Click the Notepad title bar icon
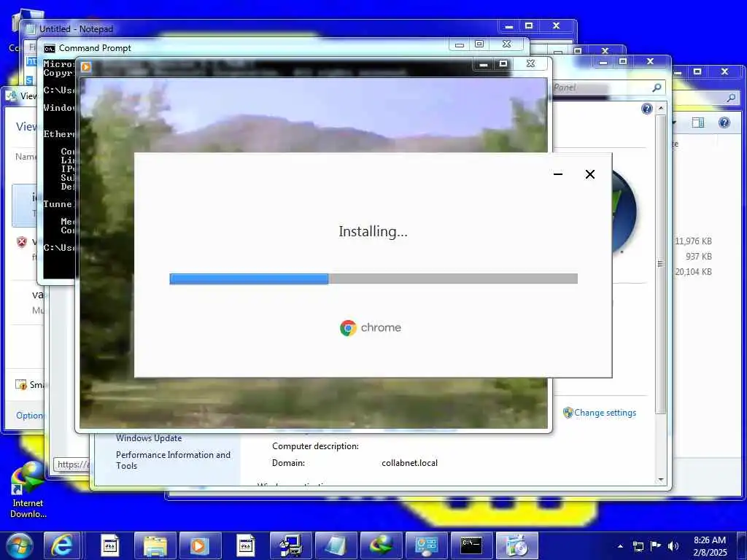The width and height of the screenshot is (747, 560). 31,29
